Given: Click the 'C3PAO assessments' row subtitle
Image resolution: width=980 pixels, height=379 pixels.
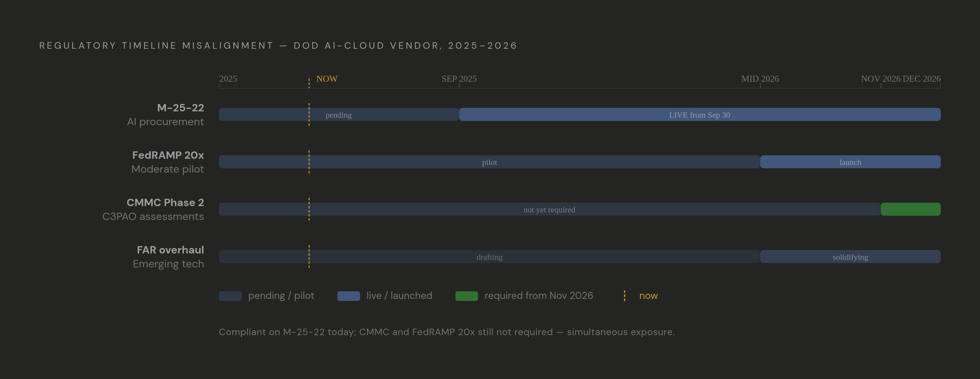Looking at the screenshot, I should coord(153,216).
